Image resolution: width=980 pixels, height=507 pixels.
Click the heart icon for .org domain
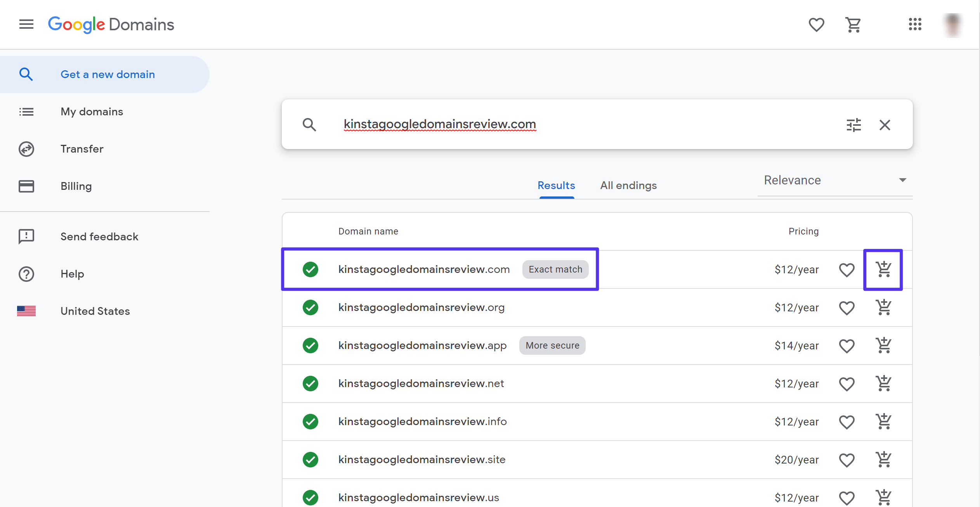[847, 307]
